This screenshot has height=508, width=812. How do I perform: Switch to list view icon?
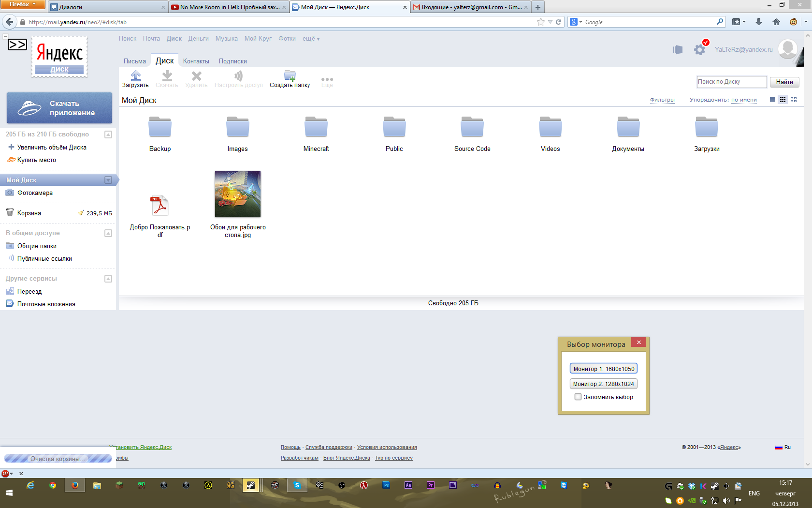point(772,100)
